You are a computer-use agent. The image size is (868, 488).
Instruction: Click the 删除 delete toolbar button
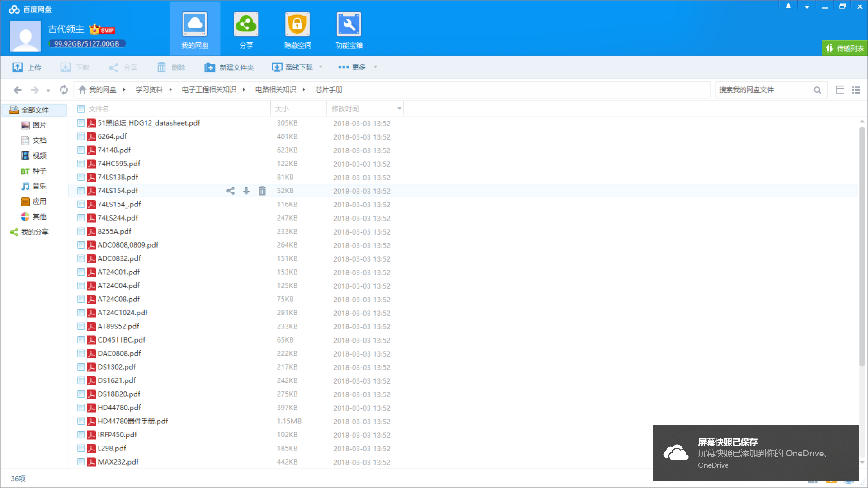(171, 67)
